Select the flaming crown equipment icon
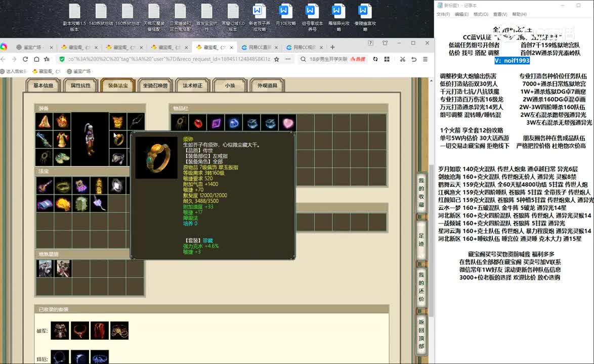594x364 pixels. click(x=62, y=121)
